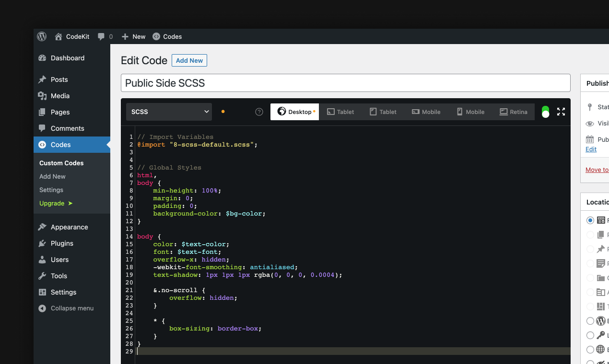
Task: Click the Add New button
Action: tap(189, 60)
